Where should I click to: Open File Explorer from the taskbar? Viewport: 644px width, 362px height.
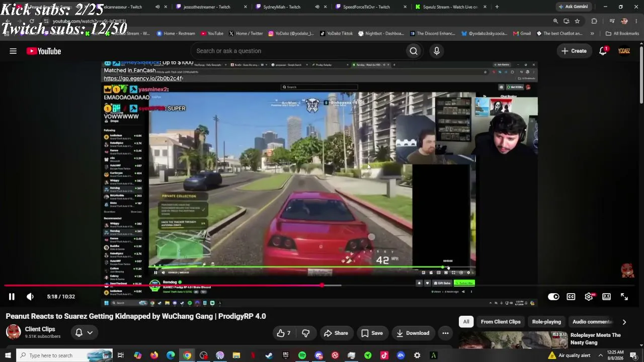coord(236,355)
